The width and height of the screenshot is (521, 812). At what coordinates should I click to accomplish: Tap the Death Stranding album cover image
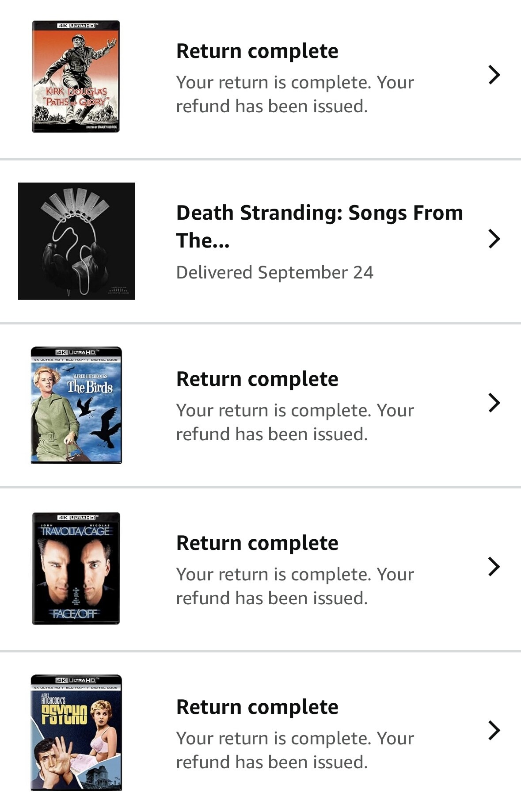coord(76,241)
